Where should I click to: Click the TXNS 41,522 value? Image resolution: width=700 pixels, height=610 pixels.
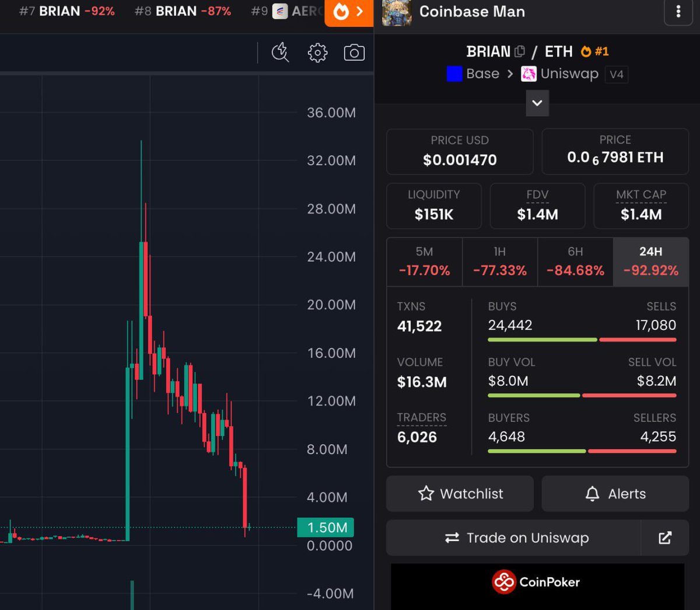click(419, 326)
